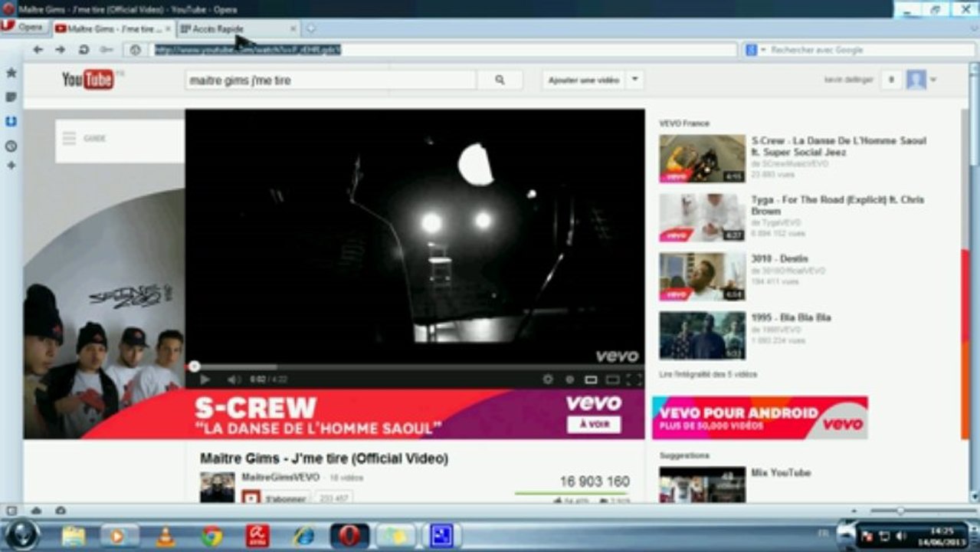
Task: Open Bookmarks star panel in Opera sidebar
Action: tap(11, 73)
